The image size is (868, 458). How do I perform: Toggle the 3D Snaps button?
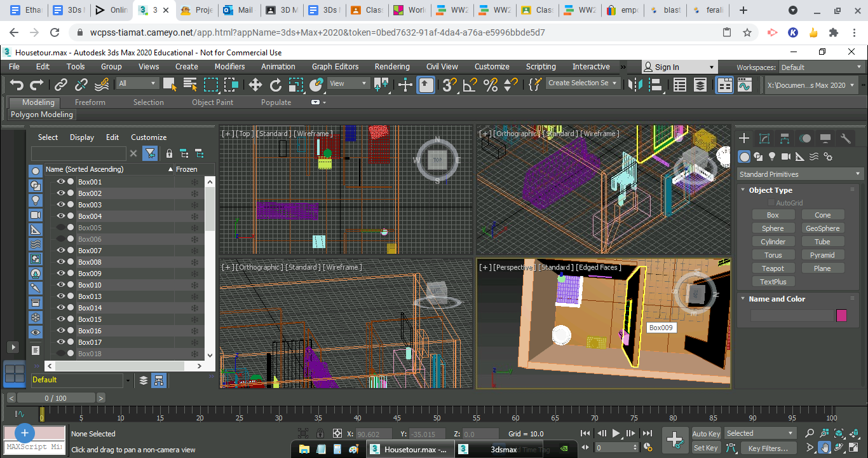(450, 85)
